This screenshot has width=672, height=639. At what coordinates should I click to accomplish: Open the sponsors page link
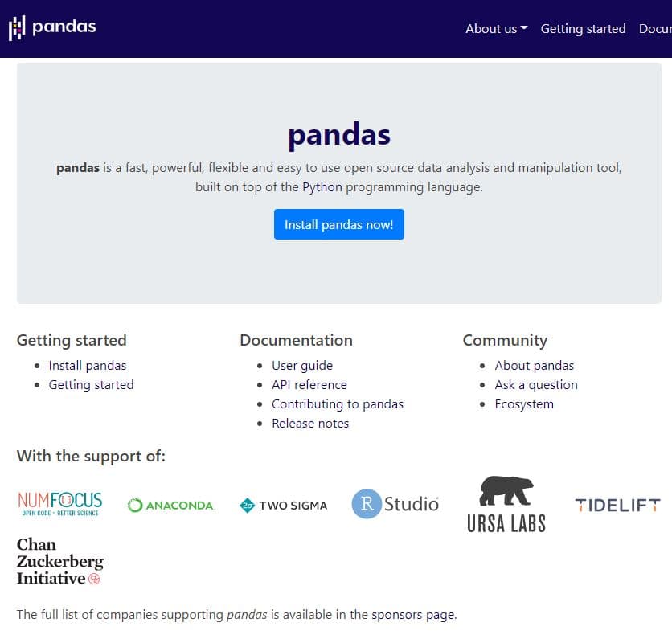(413, 615)
